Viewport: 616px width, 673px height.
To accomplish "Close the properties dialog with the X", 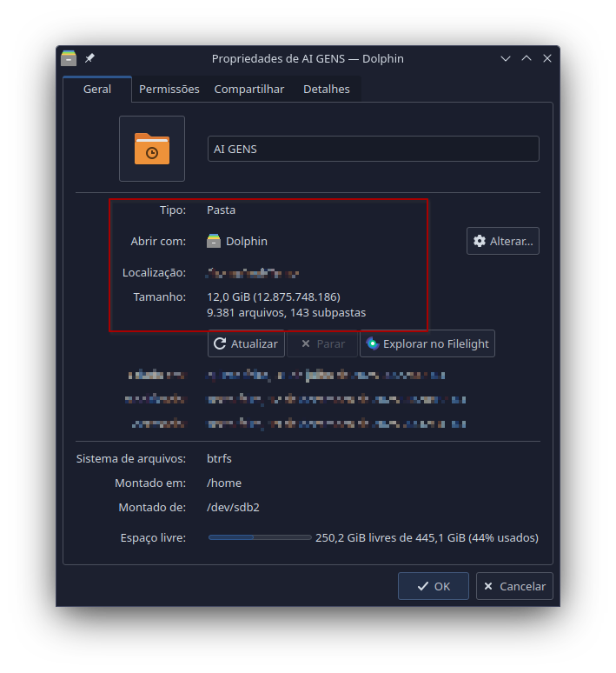I will tap(547, 58).
